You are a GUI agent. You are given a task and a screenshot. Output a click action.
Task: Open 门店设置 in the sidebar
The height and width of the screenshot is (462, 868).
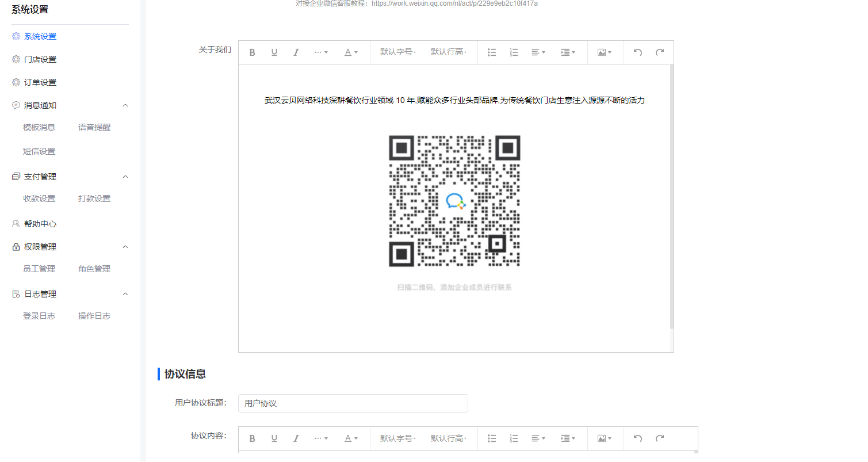tap(40, 59)
